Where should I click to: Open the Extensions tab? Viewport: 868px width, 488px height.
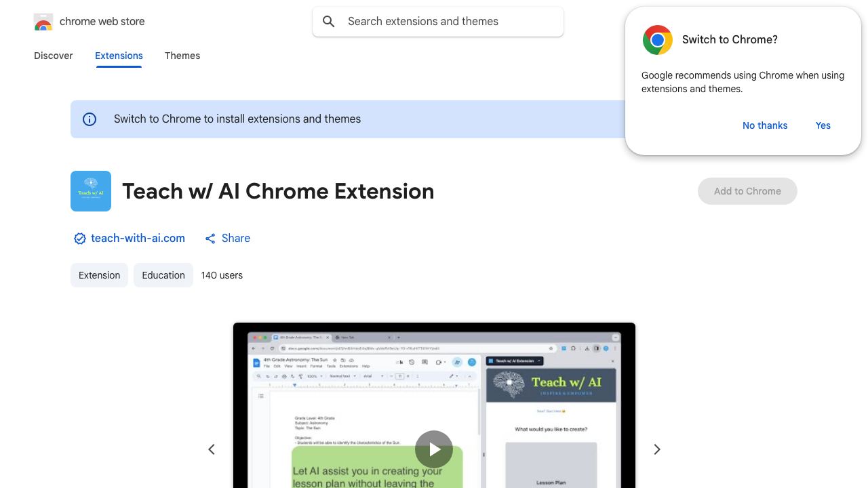[x=119, y=56]
